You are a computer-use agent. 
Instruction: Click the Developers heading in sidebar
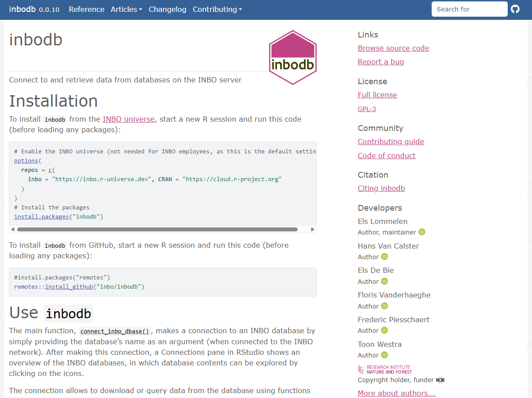point(380,208)
